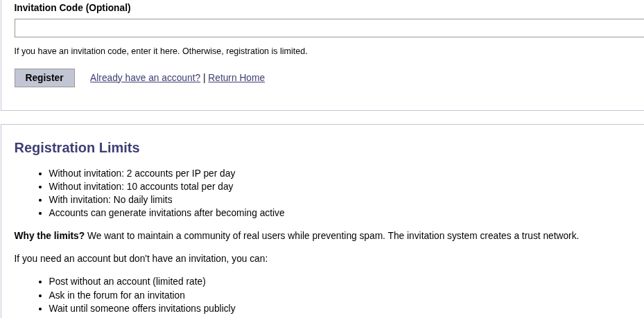Click the Registration Limits heading
The image size is (644, 318).
point(77,148)
